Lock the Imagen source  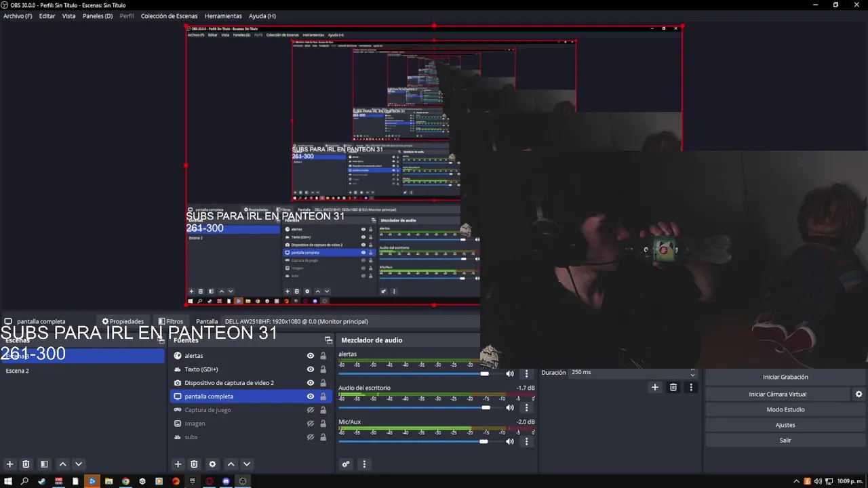(x=323, y=424)
